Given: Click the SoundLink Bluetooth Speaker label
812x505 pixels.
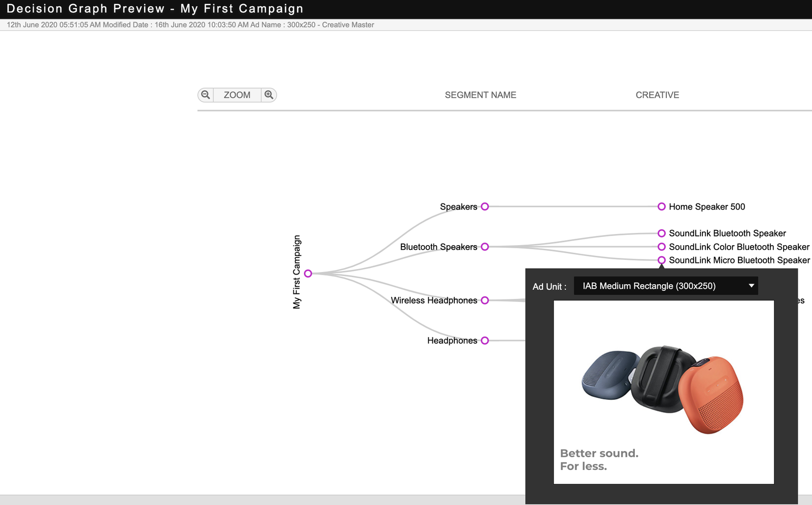Looking at the screenshot, I should (x=727, y=233).
